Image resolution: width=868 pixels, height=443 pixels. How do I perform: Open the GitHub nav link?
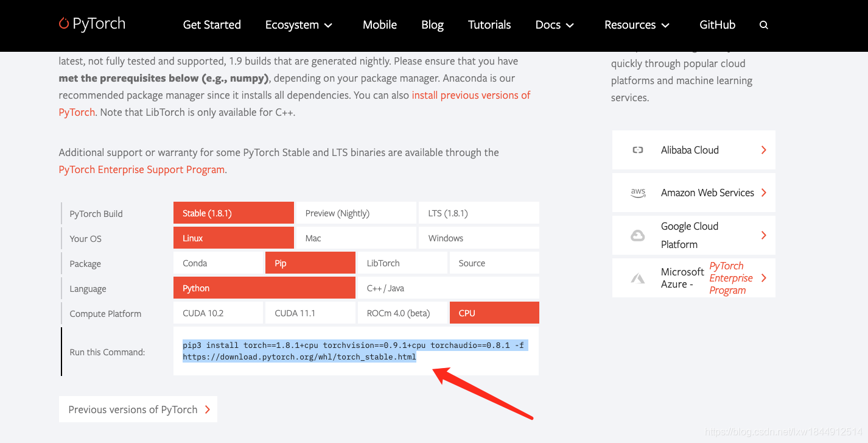click(717, 25)
